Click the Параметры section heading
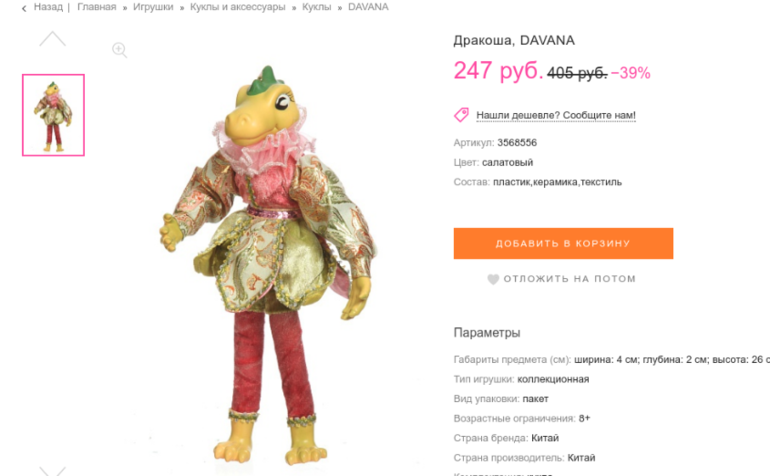 (487, 333)
